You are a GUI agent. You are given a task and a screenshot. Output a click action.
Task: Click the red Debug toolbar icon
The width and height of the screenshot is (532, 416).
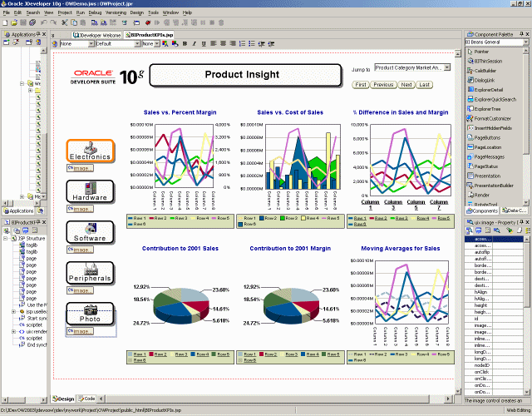(x=148, y=22)
